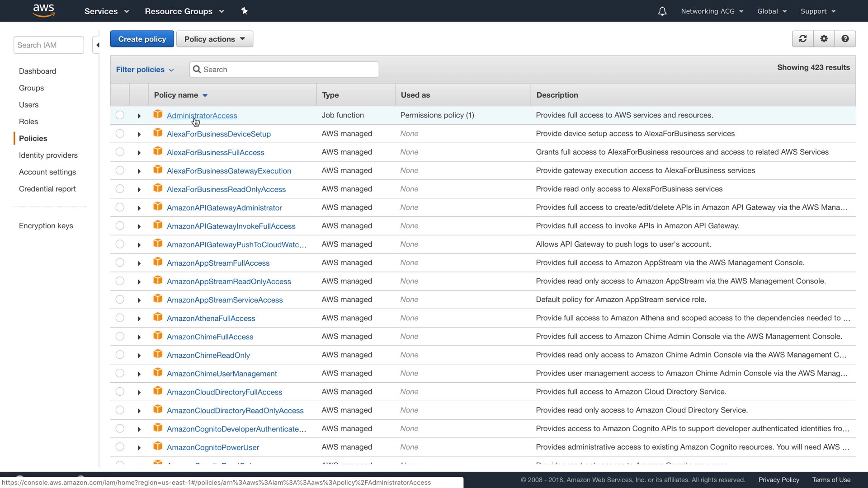
Task: Open the notifications bell icon
Action: tap(662, 11)
